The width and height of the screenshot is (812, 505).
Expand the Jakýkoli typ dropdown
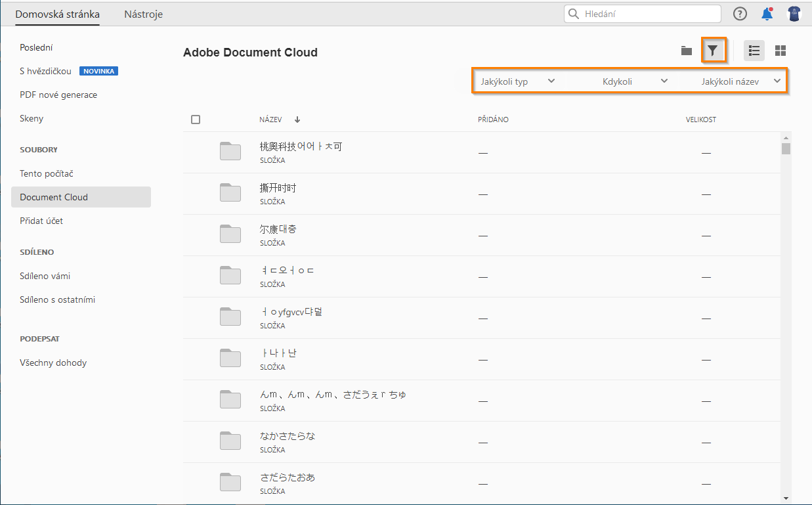point(517,81)
